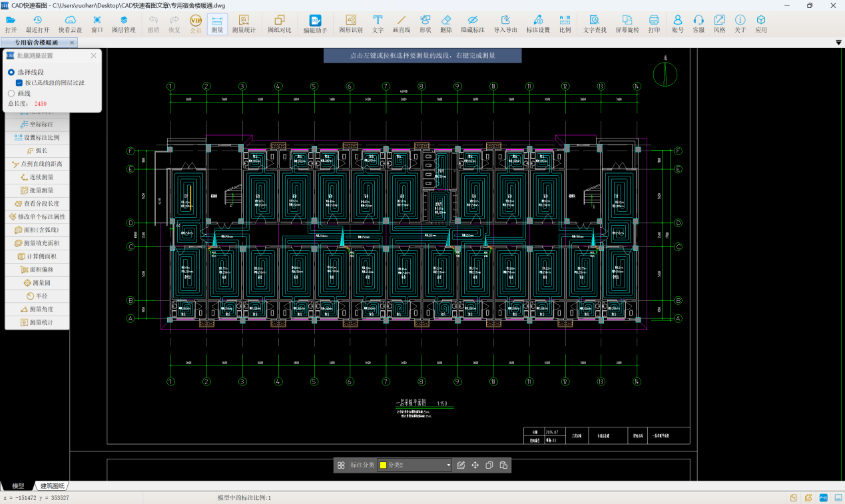The height and width of the screenshot is (504, 845).
Task: Choose 批量测量 menu entry
Action: pos(37,190)
